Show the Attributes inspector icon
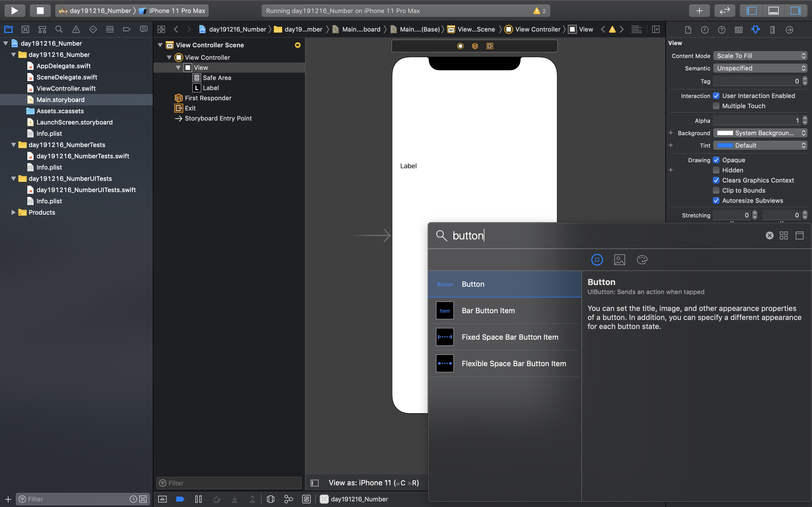The image size is (812, 507). 755,30
